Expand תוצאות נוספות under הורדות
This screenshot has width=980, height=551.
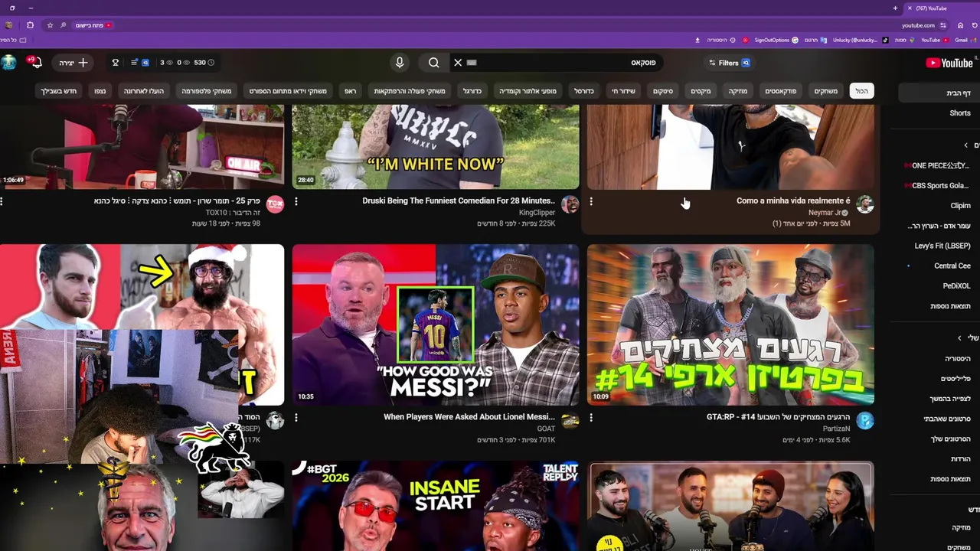[x=950, y=479]
